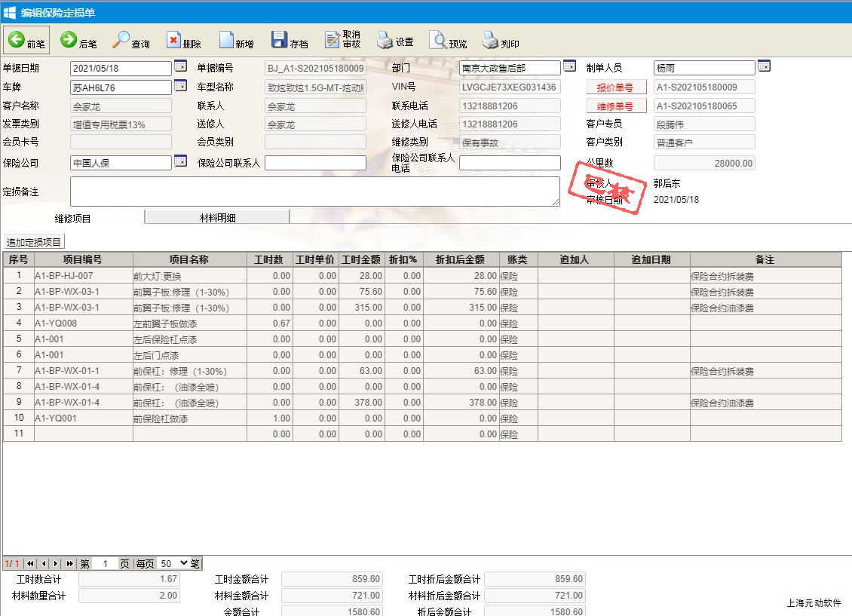
Task: Save the record with 存档
Action: [290, 41]
